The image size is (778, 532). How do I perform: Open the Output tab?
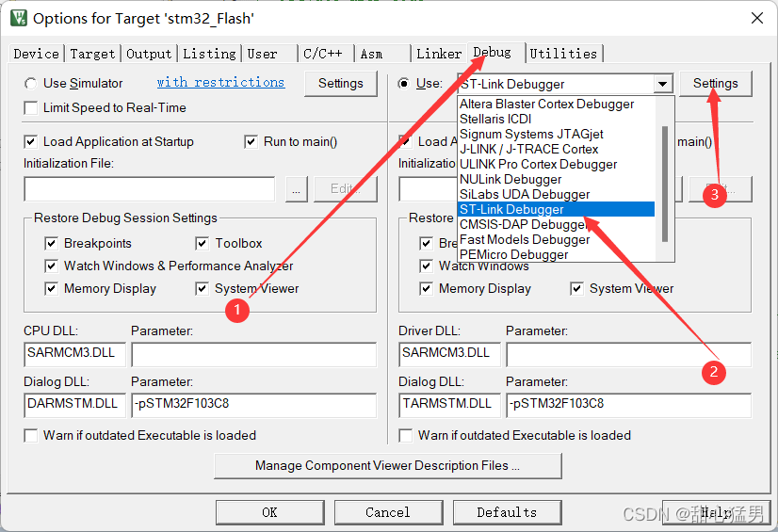tap(149, 54)
